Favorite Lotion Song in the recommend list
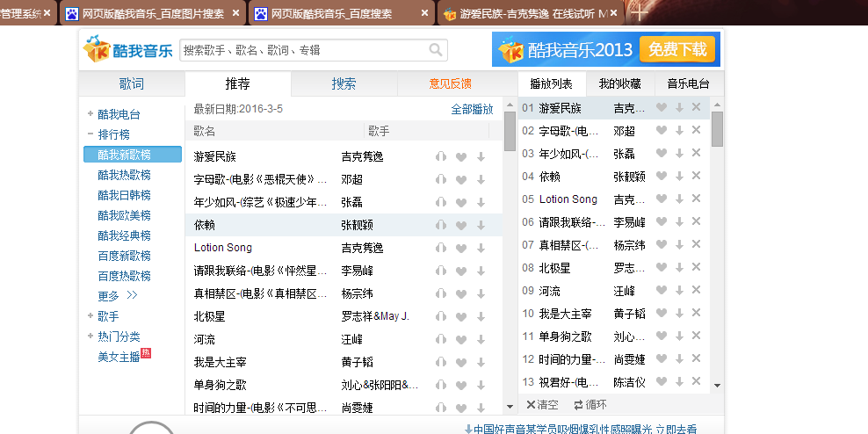 pyautogui.click(x=460, y=248)
